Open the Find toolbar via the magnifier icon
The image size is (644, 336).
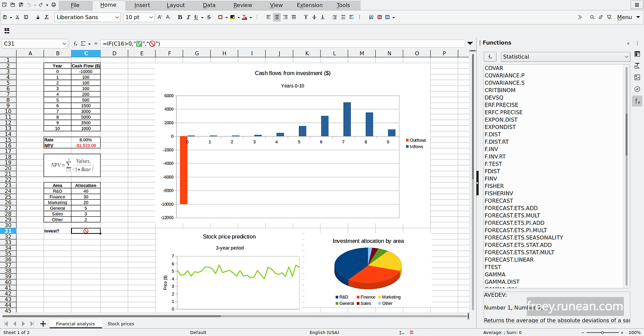[x=592, y=17]
